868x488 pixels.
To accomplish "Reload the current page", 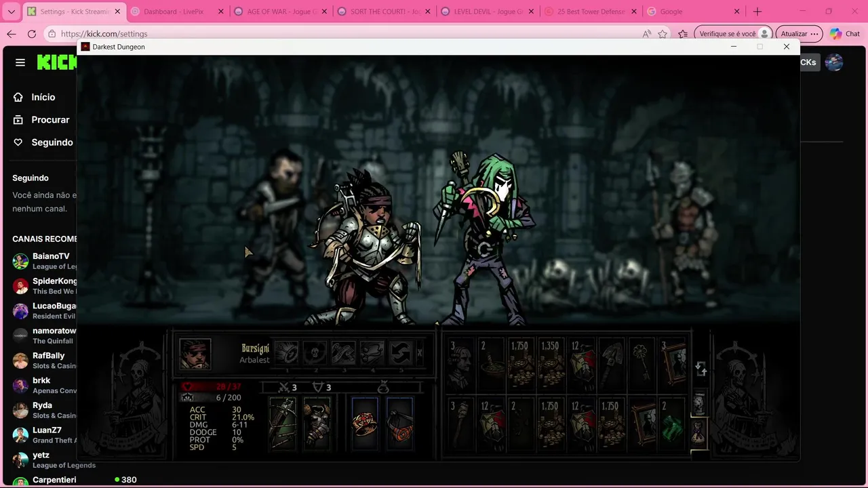I will [32, 34].
